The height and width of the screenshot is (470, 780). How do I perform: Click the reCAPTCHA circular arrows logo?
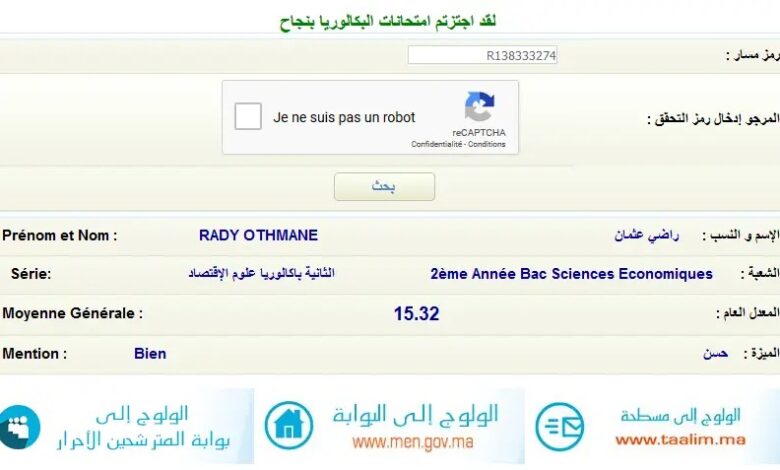point(479,107)
